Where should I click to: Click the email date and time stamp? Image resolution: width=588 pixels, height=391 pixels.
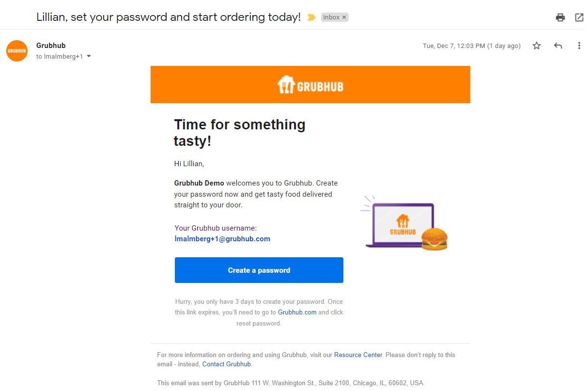pos(471,46)
